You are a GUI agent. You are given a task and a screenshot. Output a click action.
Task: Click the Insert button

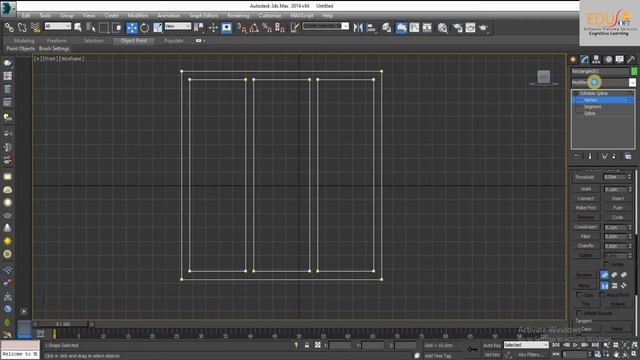[618, 198]
